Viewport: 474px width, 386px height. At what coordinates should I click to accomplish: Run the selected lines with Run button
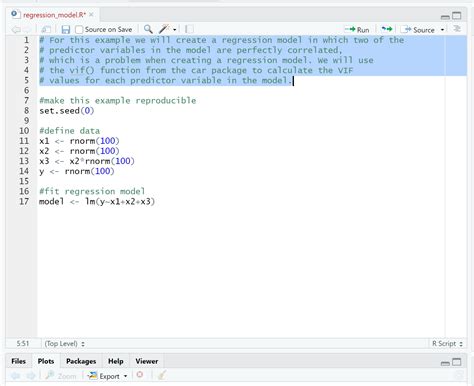click(x=357, y=30)
